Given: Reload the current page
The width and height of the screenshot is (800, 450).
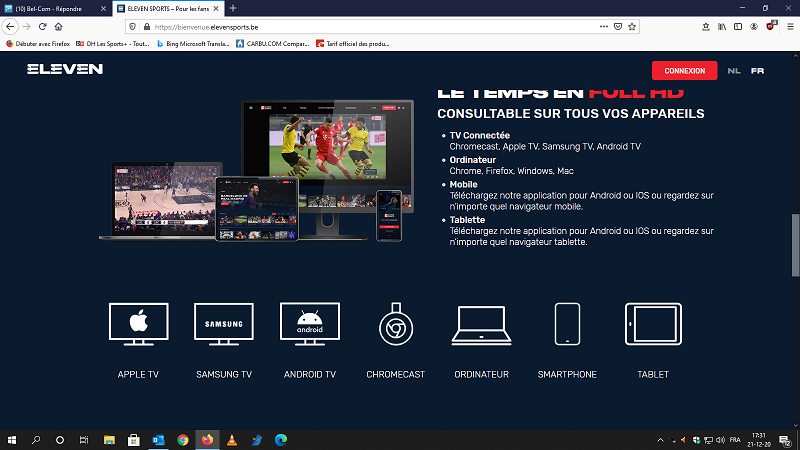Looking at the screenshot, I should click(x=42, y=27).
